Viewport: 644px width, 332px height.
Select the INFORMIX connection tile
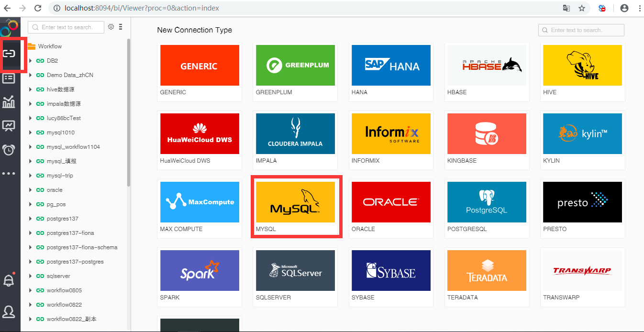tap(391, 140)
